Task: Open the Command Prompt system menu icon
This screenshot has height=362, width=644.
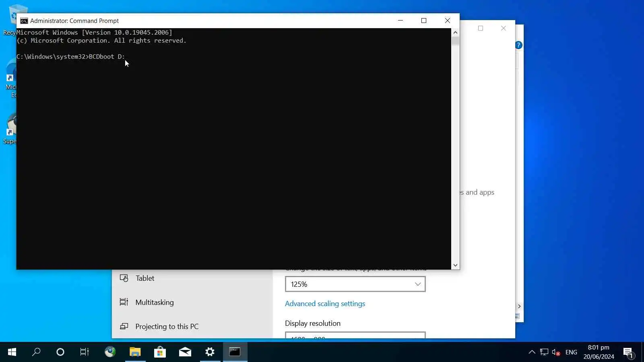Action: tap(24, 21)
